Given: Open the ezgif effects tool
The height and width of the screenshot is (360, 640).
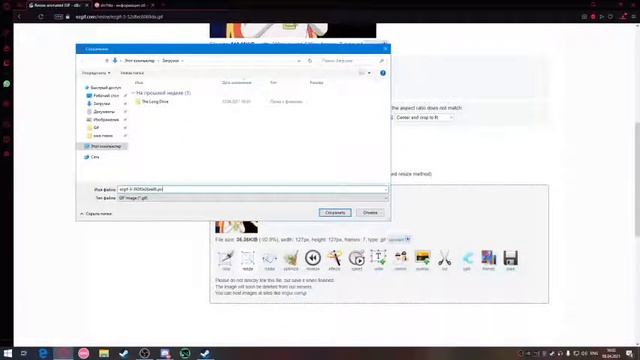Looking at the screenshot, I should pos(334,260).
